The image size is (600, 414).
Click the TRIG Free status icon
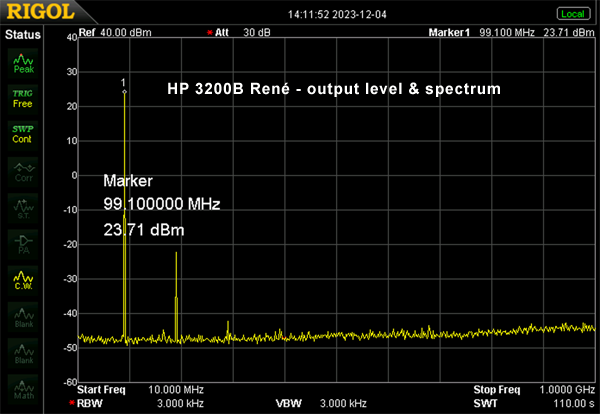pyautogui.click(x=23, y=99)
